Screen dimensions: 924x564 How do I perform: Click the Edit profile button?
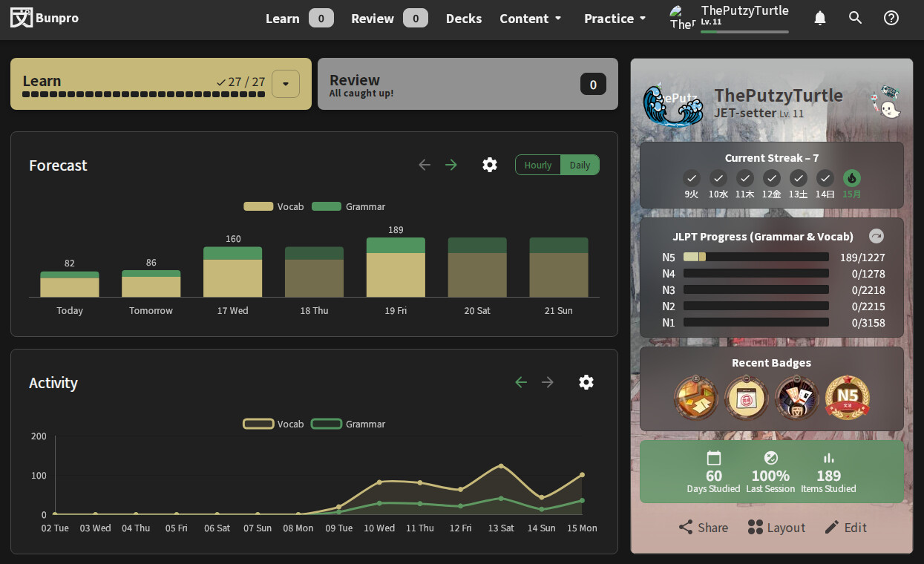point(845,528)
